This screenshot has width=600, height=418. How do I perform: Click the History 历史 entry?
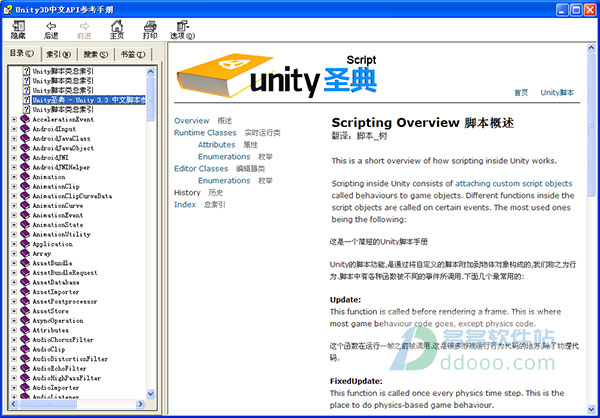click(x=198, y=193)
